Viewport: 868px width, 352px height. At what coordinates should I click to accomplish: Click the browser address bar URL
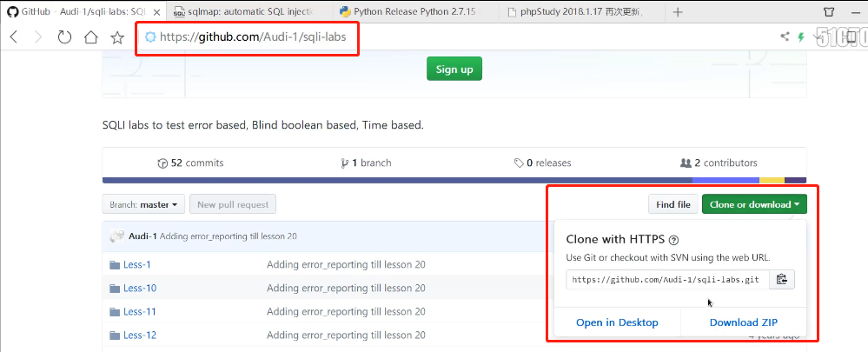[x=253, y=37]
